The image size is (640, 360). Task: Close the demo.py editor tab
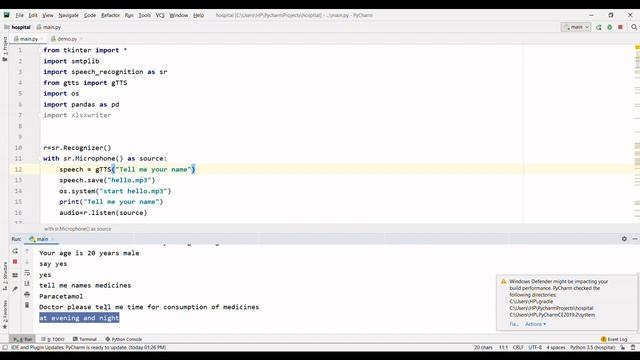tap(81, 39)
